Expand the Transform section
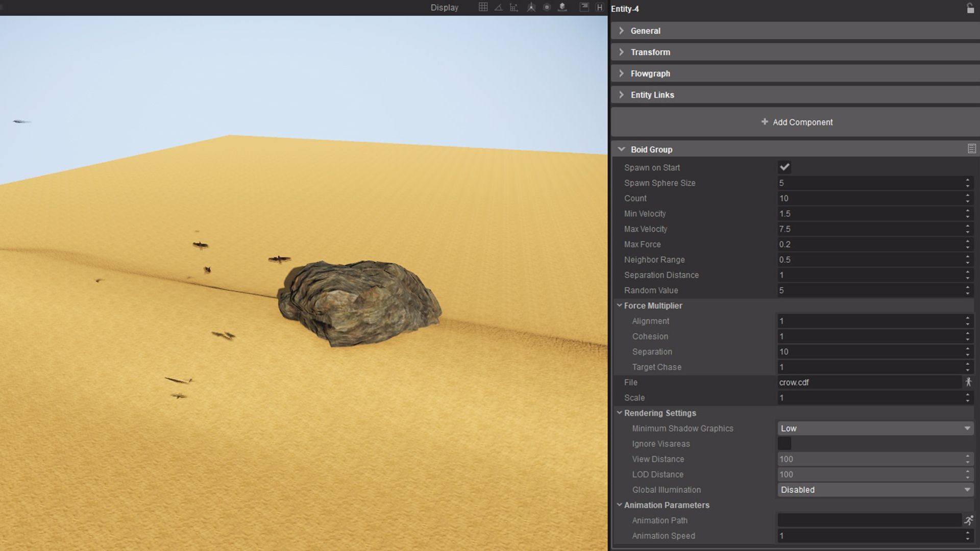Screen dimensions: 980x551 click(x=651, y=52)
